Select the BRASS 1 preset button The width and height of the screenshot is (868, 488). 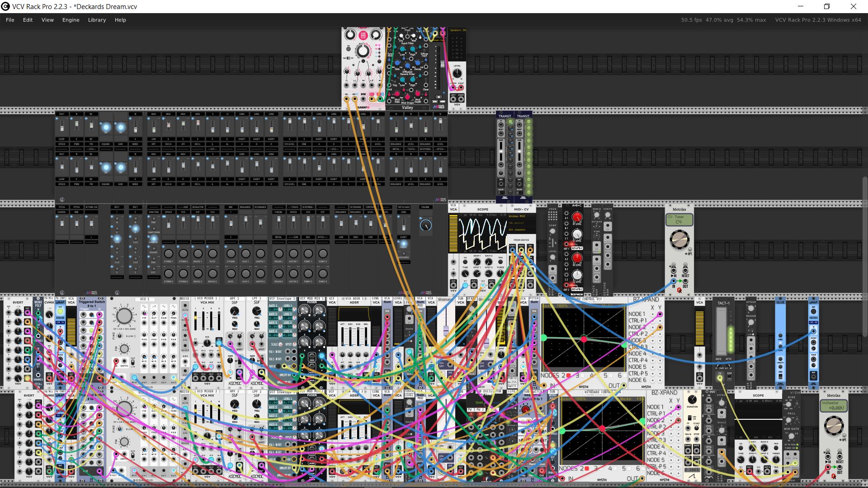[x=198, y=253]
